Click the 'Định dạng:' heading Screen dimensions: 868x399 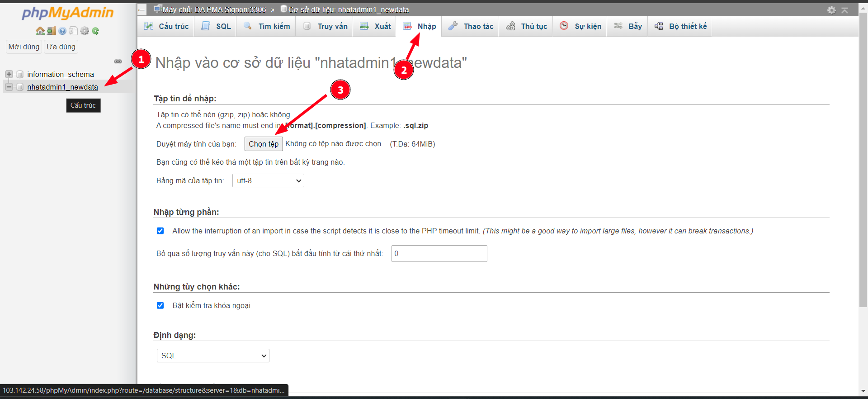coord(175,335)
